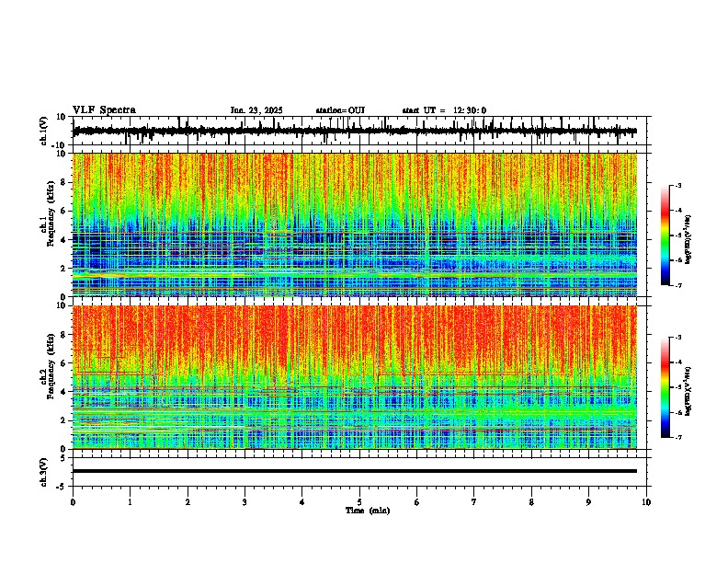Click the ch.3(V) axis label
Image resolution: width=728 pixels, height=563 pixels.
click(x=44, y=472)
